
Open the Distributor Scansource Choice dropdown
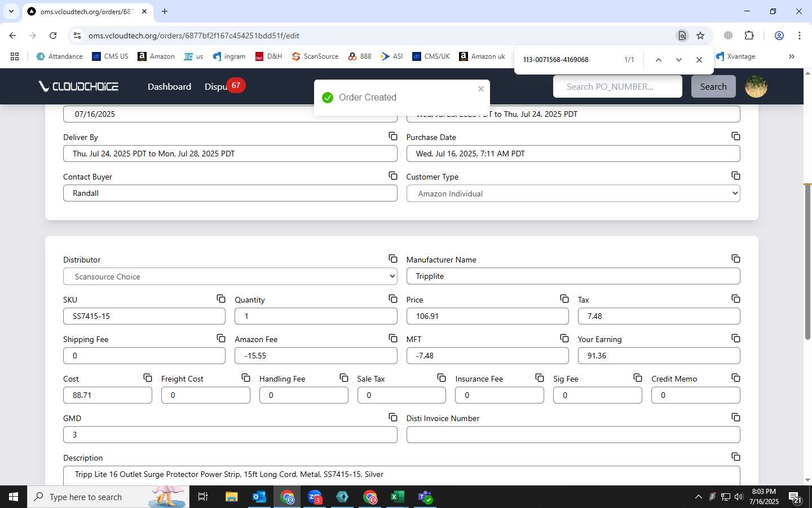230,277
